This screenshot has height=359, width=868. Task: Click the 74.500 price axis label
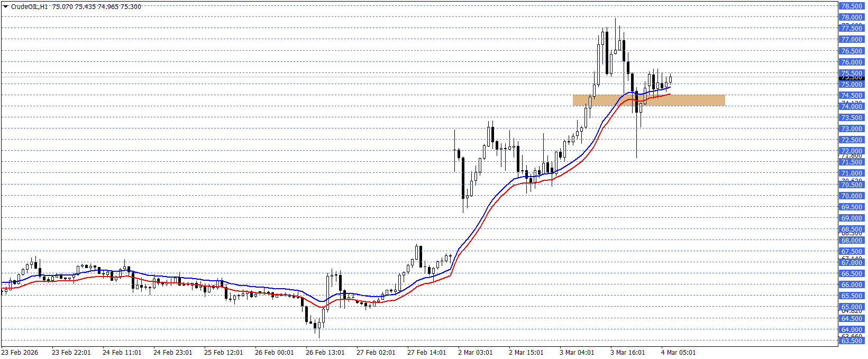(852, 96)
